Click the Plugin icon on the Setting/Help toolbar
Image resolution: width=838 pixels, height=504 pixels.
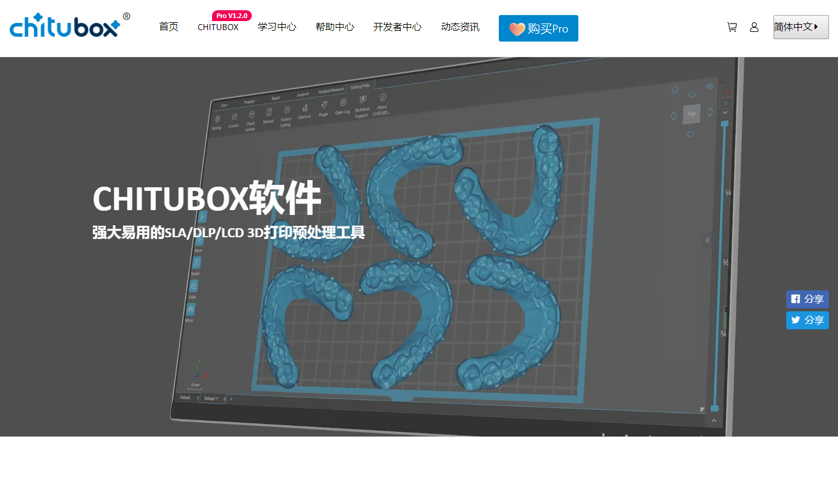(x=324, y=104)
